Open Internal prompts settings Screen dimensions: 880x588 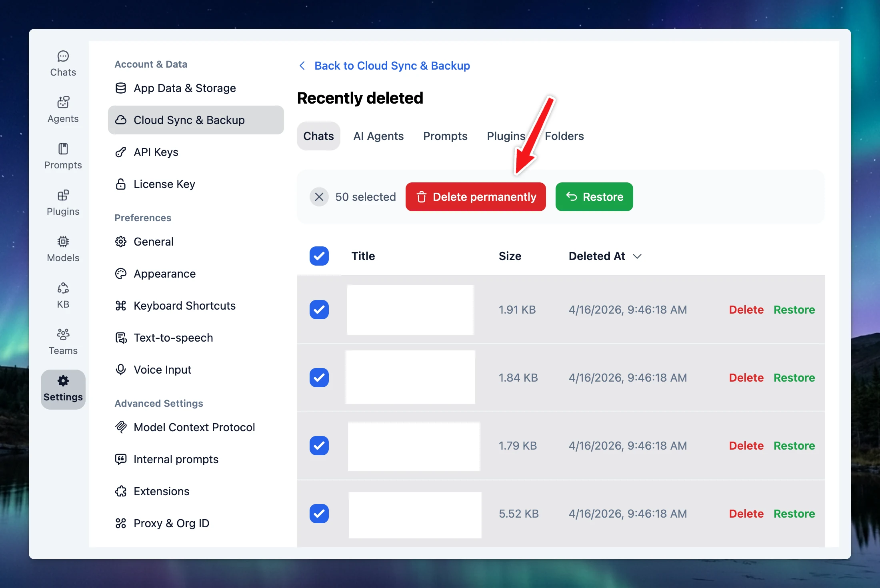point(196,459)
